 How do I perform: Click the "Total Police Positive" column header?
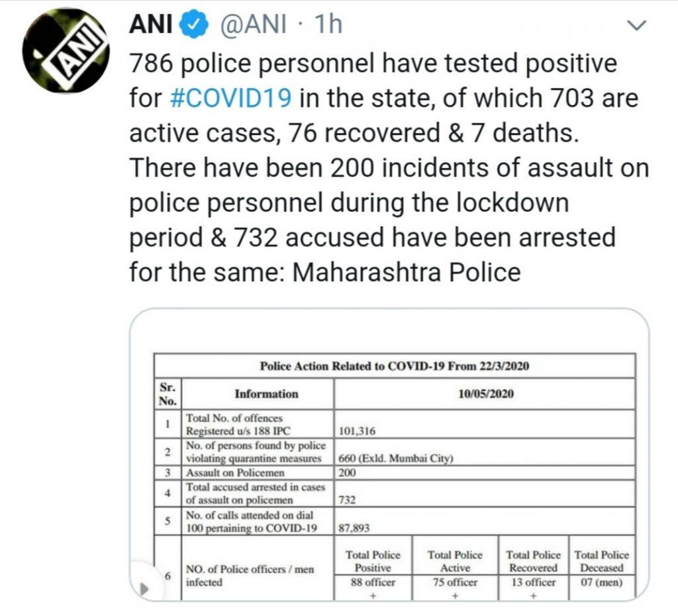pyautogui.click(x=373, y=561)
